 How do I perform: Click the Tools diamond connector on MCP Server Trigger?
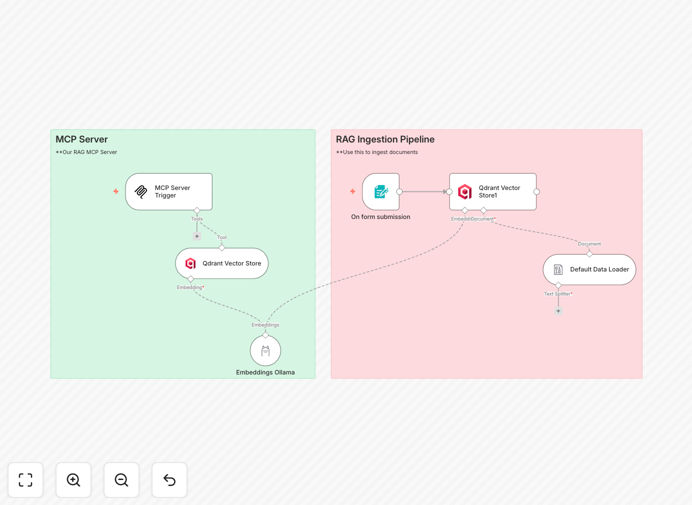point(197,210)
